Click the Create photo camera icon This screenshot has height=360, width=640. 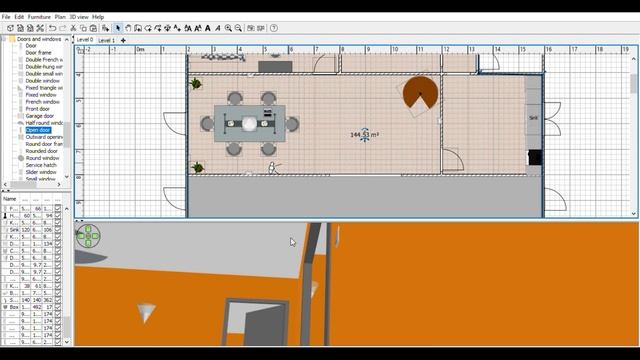[x=251, y=28]
